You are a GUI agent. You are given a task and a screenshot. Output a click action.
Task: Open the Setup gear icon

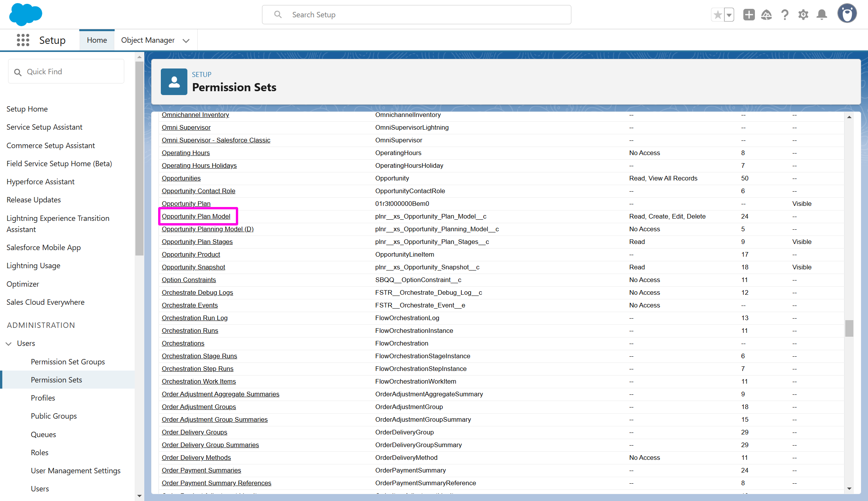(803, 15)
